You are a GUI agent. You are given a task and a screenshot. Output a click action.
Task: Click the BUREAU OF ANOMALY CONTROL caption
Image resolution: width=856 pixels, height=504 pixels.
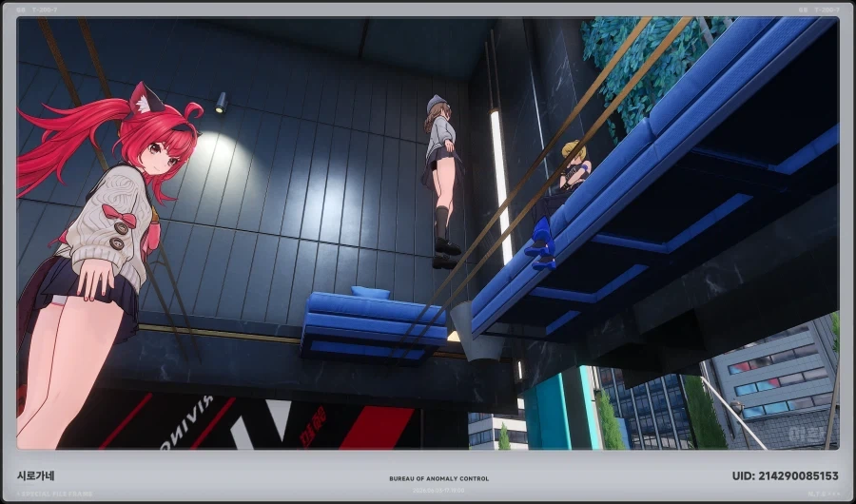click(438, 479)
